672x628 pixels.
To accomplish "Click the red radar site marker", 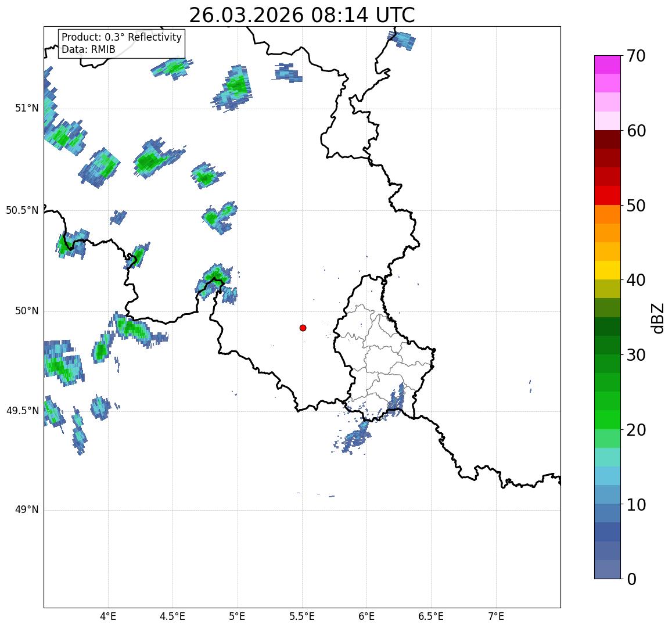I will [303, 328].
